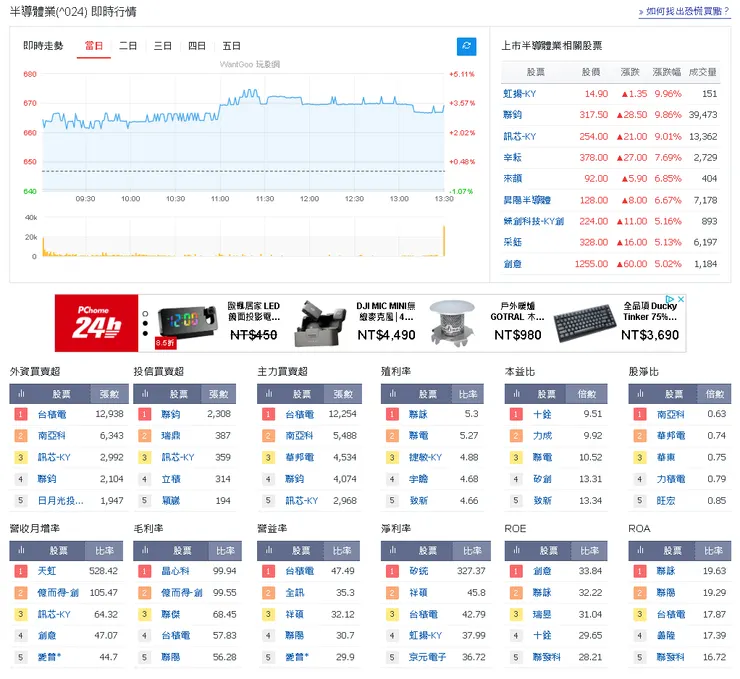Click rank 3 badge in 股淨比 table
740x679 pixels.
click(x=639, y=457)
